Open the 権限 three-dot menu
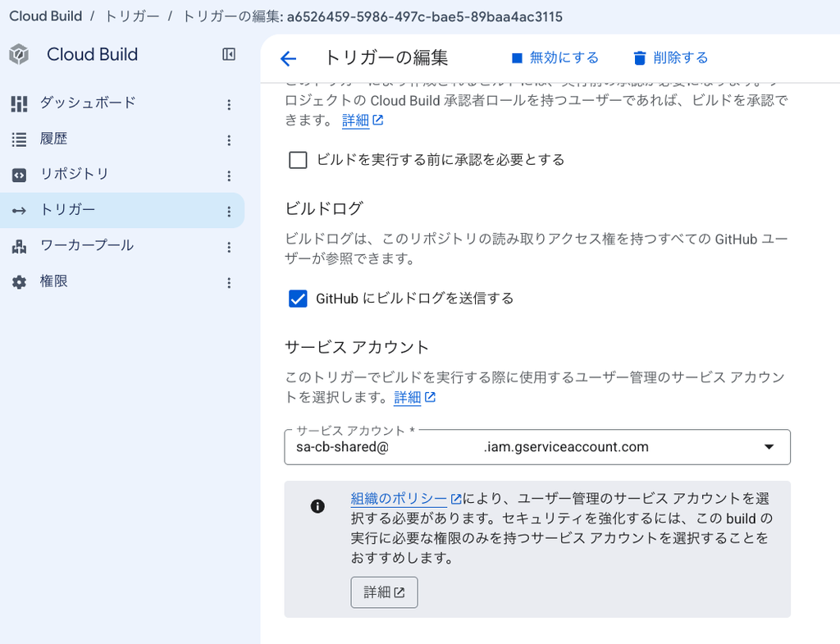This screenshot has width=840, height=644. [229, 283]
